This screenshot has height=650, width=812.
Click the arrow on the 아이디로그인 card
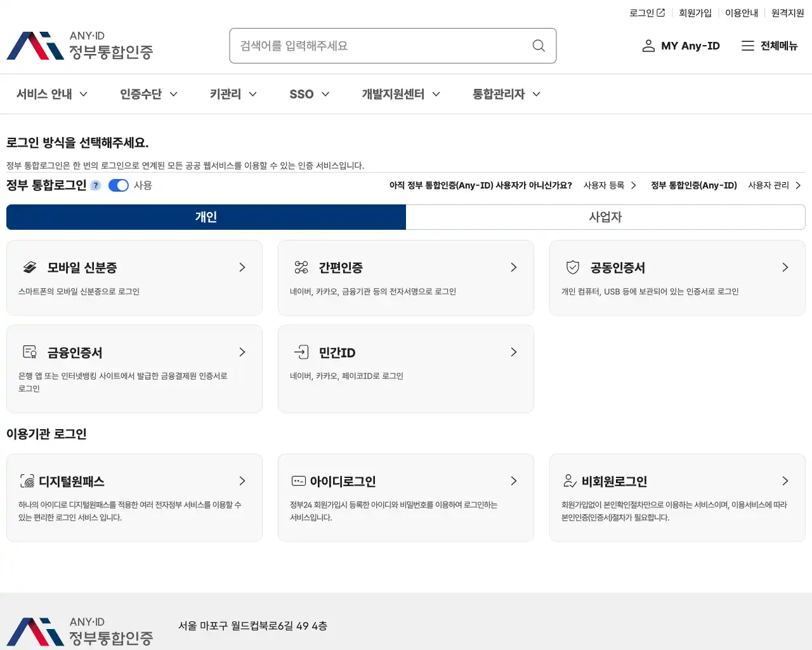pyautogui.click(x=514, y=481)
